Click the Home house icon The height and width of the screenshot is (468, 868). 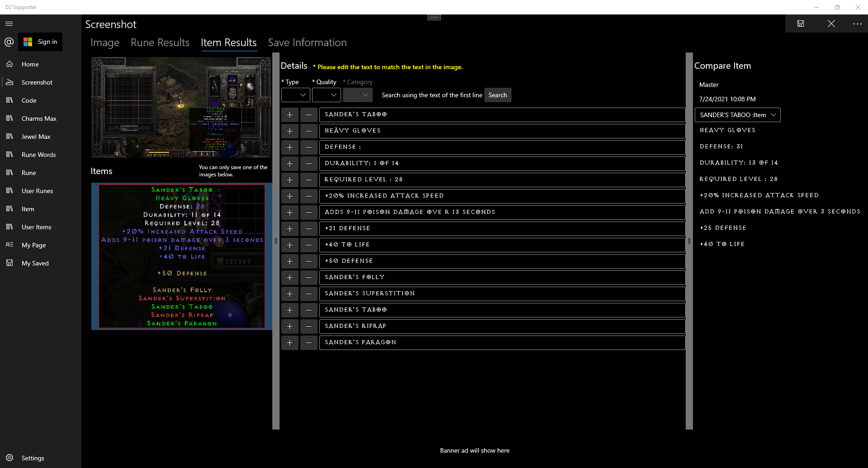click(9, 64)
